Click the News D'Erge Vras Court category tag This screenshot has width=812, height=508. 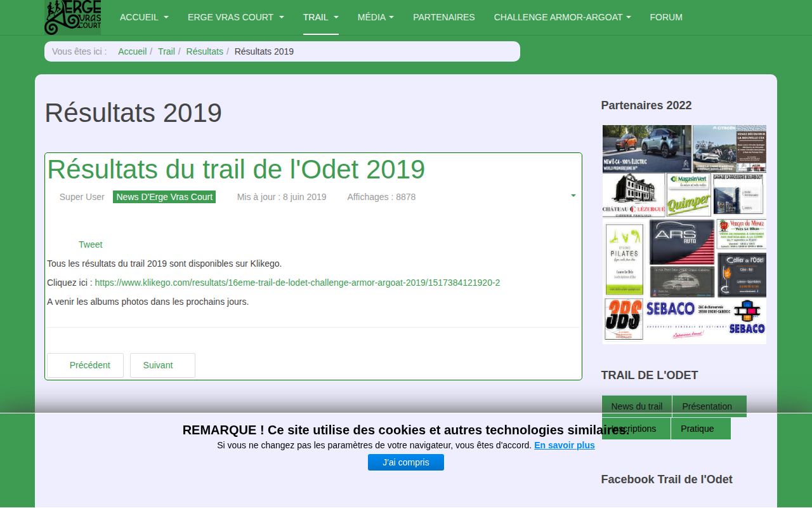pyautogui.click(x=164, y=197)
